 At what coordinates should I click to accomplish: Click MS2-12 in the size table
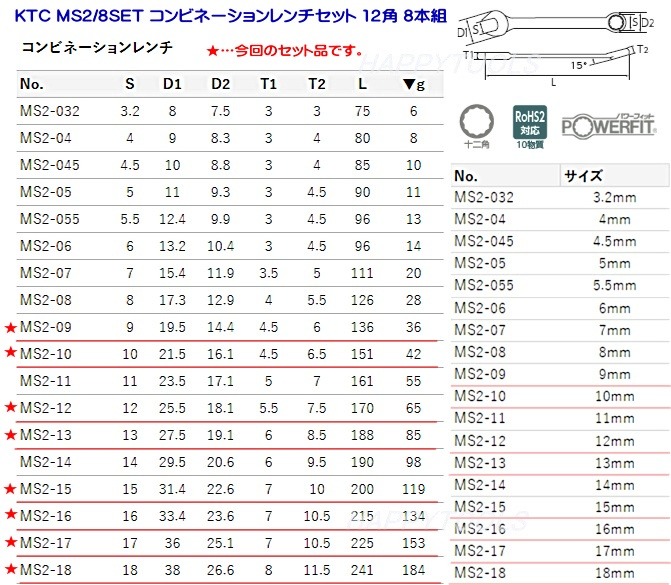480,441
